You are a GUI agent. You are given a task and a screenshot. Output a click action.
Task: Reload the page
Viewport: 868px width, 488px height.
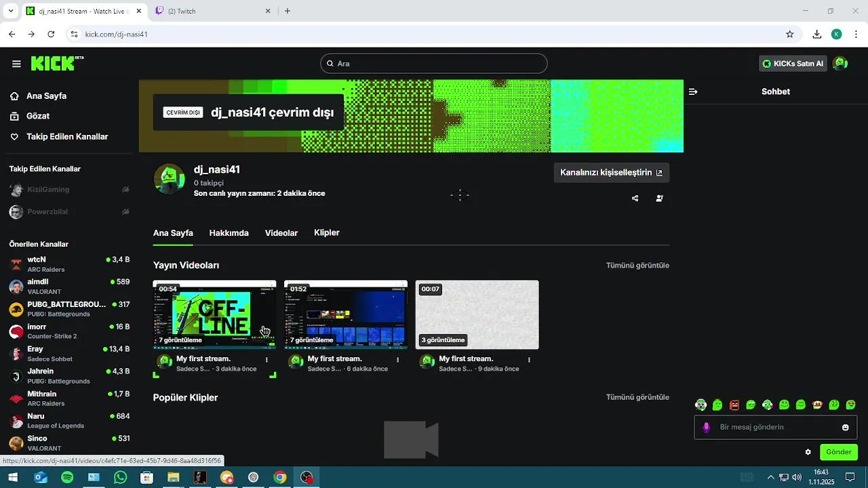pos(51,34)
